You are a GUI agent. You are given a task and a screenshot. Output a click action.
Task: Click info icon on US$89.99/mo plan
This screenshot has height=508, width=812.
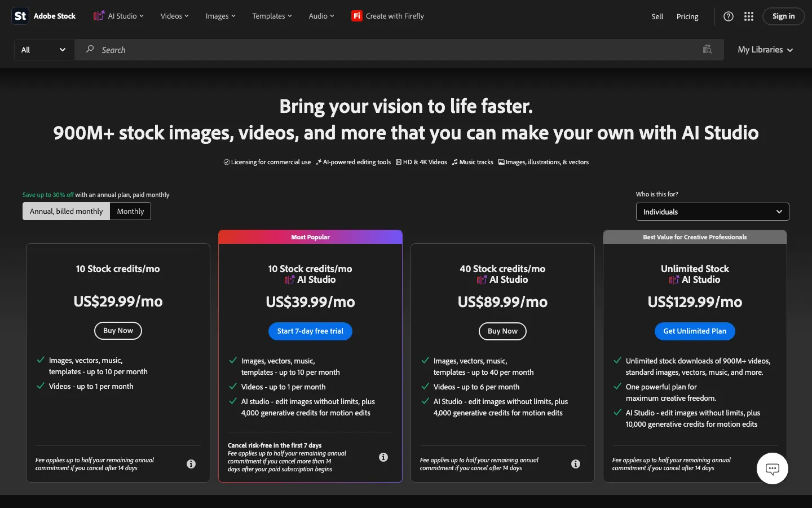(x=576, y=464)
